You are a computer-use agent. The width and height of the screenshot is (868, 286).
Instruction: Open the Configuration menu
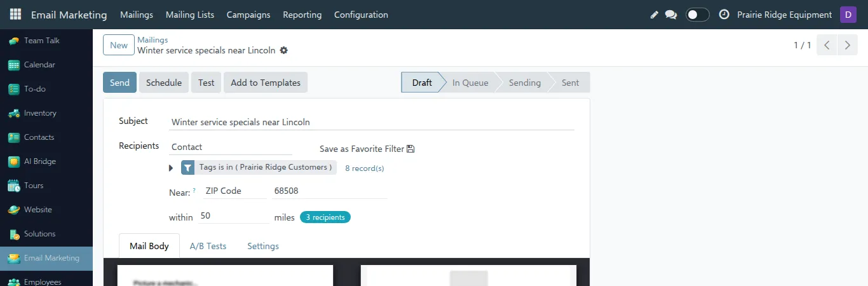(x=361, y=15)
